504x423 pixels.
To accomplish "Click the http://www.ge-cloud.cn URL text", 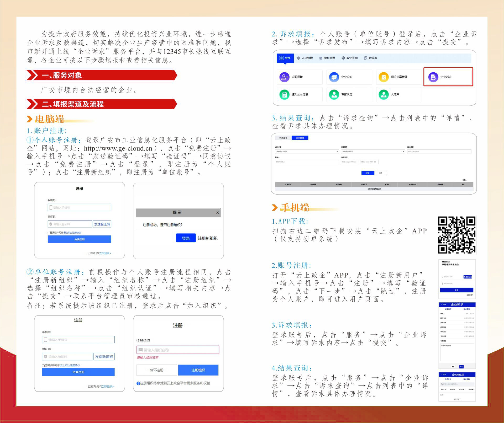I will [x=118, y=148].
